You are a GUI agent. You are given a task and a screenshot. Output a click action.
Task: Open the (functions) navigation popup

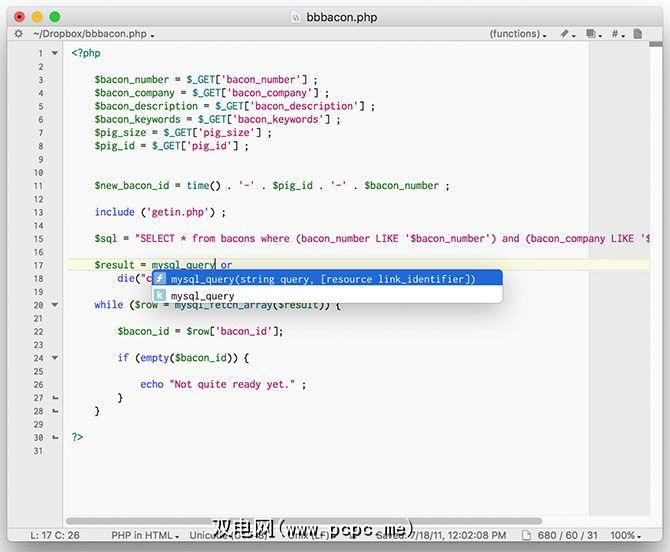(518, 34)
